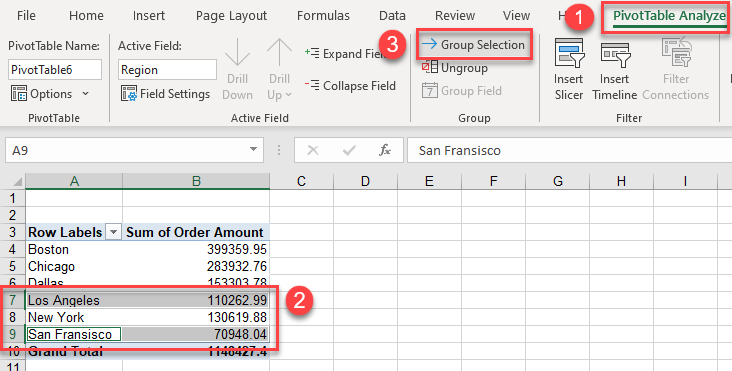Click the Group Field button
The height and width of the screenshot is (371, 732).
(x=462, y=91)
